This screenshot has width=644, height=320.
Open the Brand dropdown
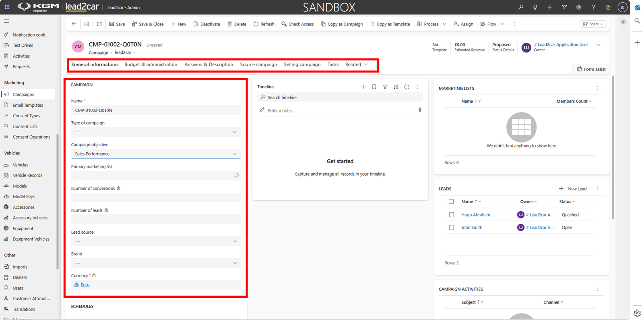point(156,263)
